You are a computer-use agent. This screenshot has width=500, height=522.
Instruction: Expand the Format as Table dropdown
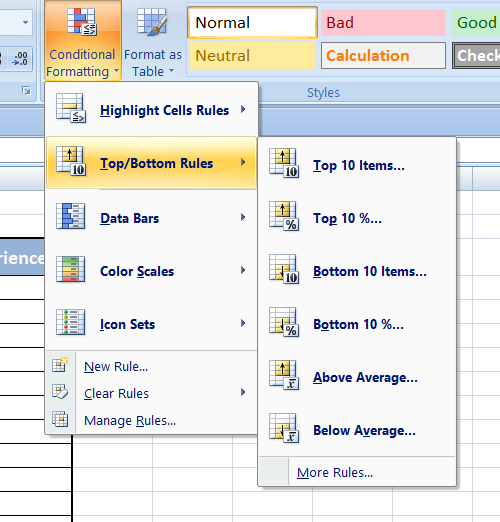(x=153, y=41)
